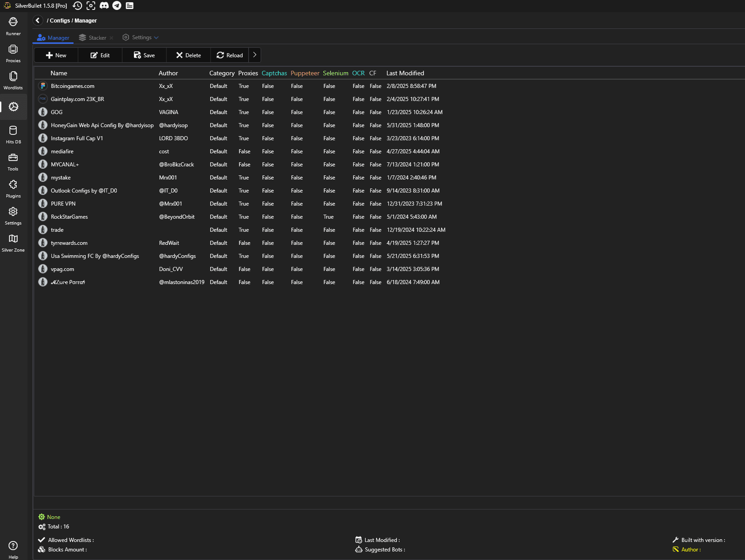745x560 pixels.
Task: Expand more toolbar actions chevron
Action: coord(254,55)
